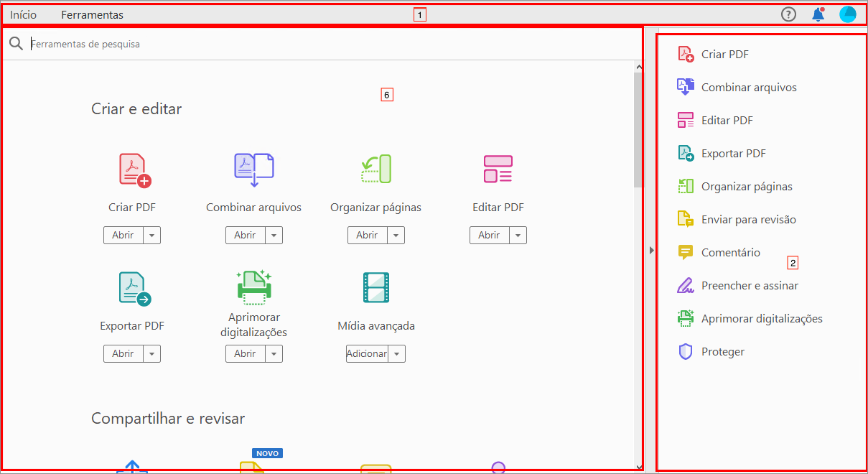Collapse the right tools pane arrow
Image resolution: width=868 pixels, height=474 pixels.
click(651, 250)
